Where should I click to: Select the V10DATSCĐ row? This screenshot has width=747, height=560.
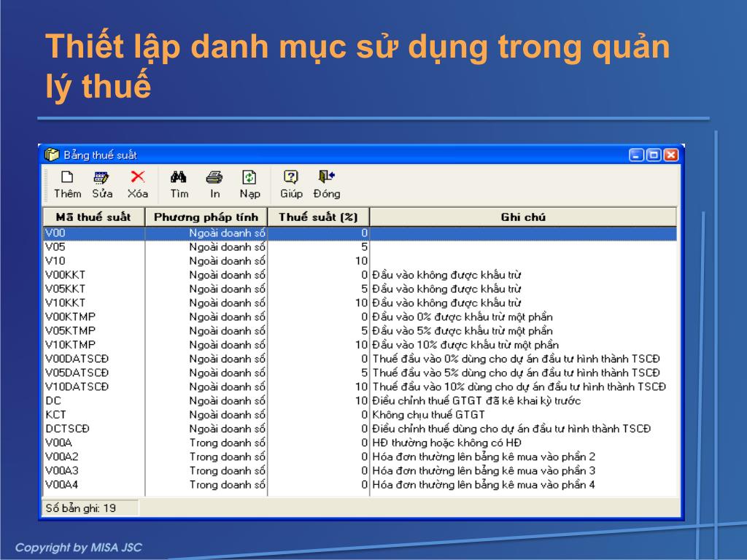click(x=360, y=386)
